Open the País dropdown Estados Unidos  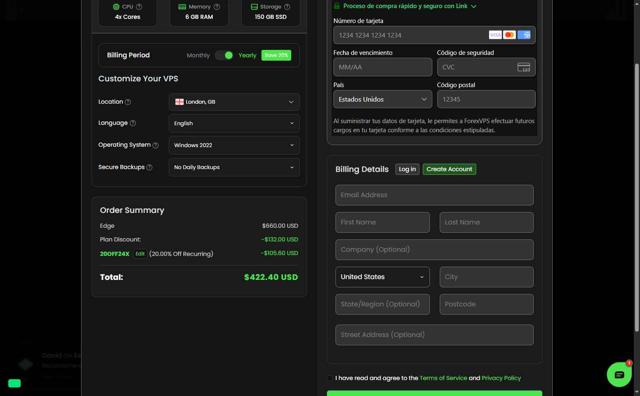pos(382,100)
